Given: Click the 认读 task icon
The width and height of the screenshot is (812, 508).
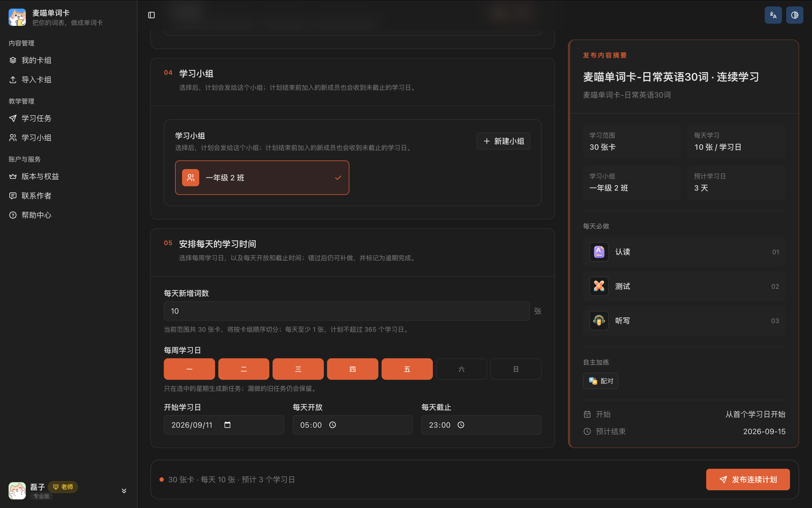Looking at the screenshot, I should (x=599, y=252).
